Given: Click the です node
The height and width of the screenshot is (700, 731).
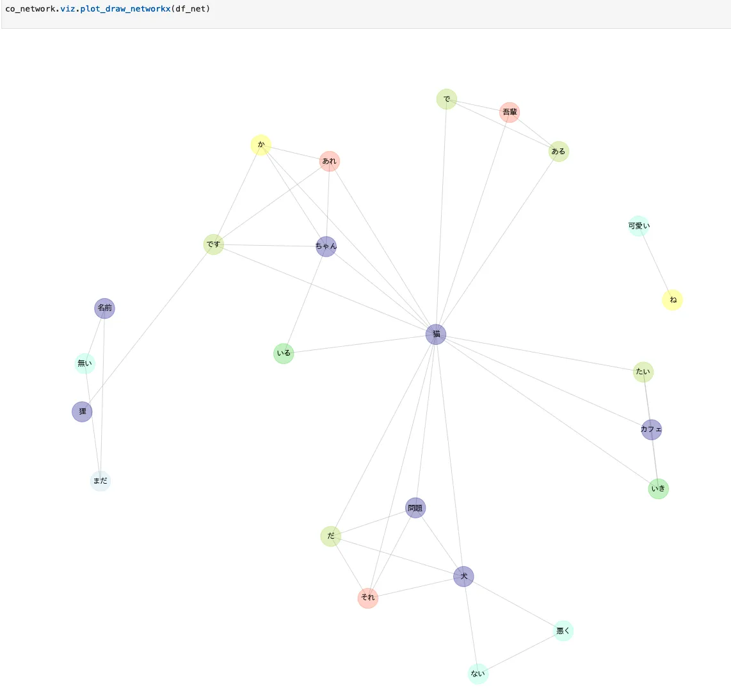Looking at the screenshot, I should [x=214, y=244].
